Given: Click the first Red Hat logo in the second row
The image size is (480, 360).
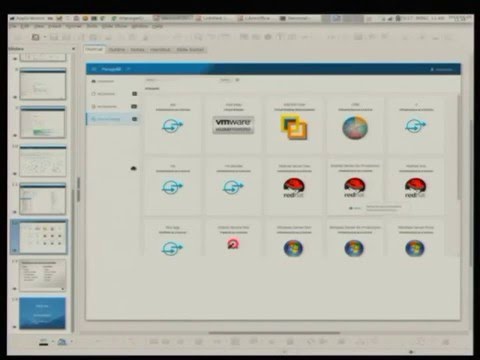Looking at the screenshot, I should point(294,188).
